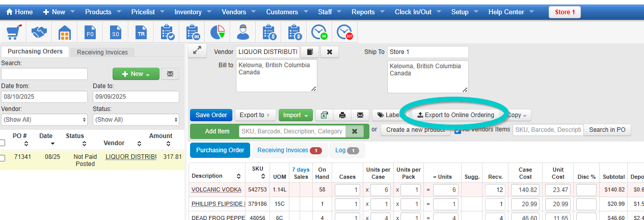
Task: Open the warehouse inventory icon
Action: pyautogui.click(x=64, y=33)
